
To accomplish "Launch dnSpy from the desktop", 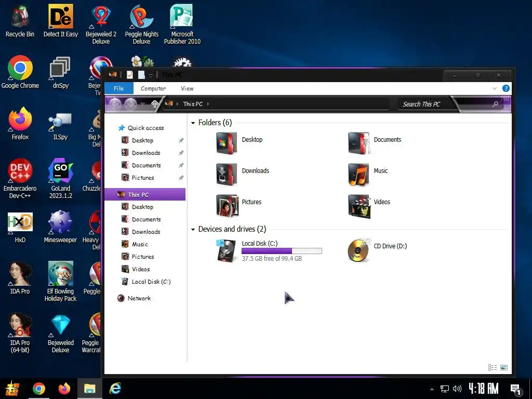I will pyautogui.click(x=60, y=72).
